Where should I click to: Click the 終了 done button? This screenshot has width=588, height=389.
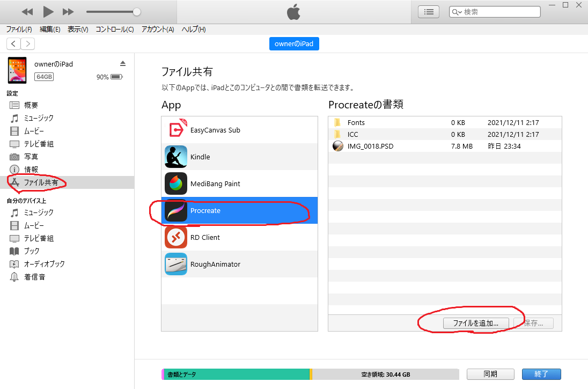click(x=541, y=374)
